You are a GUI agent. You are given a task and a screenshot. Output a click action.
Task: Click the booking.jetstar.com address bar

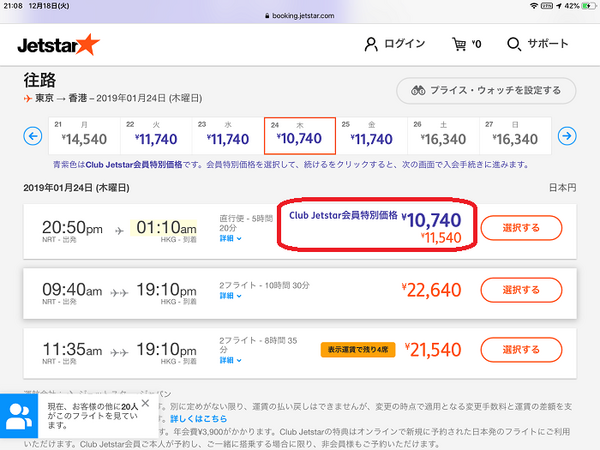click(x=300, y=16)
